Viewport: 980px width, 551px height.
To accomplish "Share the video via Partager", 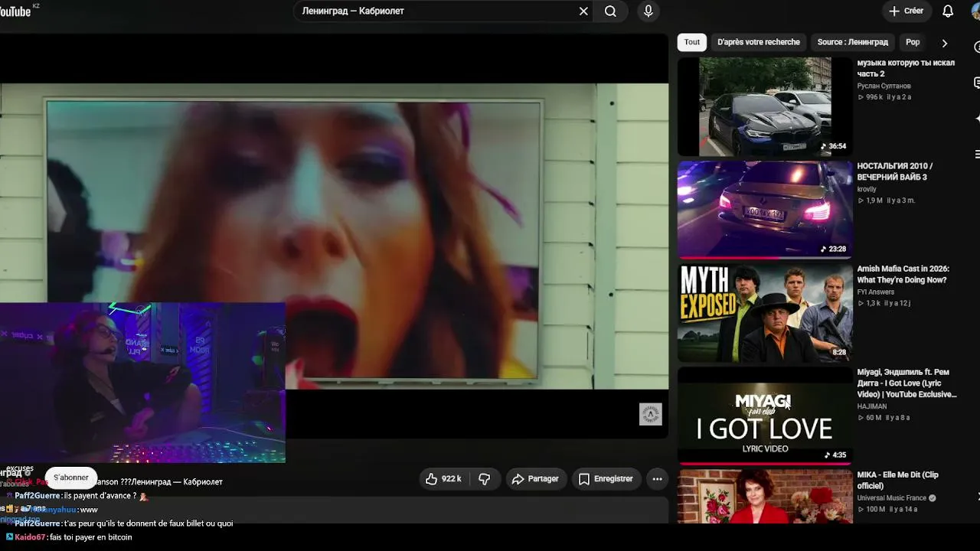I will [x=535, y=479].
